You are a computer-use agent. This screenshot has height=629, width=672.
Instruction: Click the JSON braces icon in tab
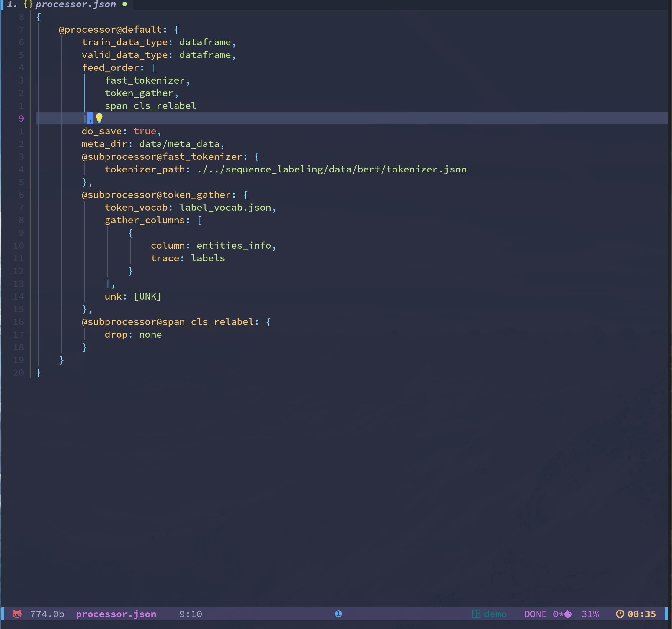28,5
